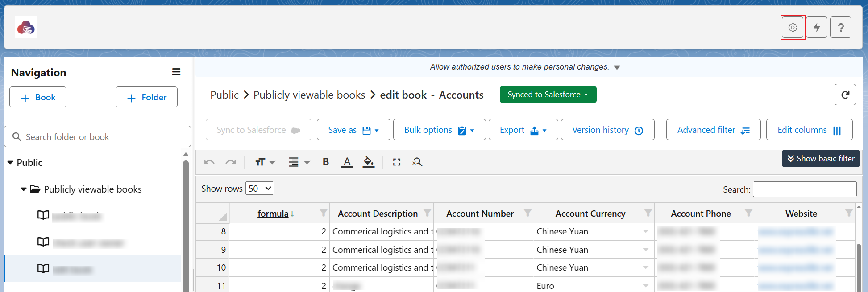Refresh the book with reload button
This screenshot has width=868, height=292.
(x=845, y=95)
